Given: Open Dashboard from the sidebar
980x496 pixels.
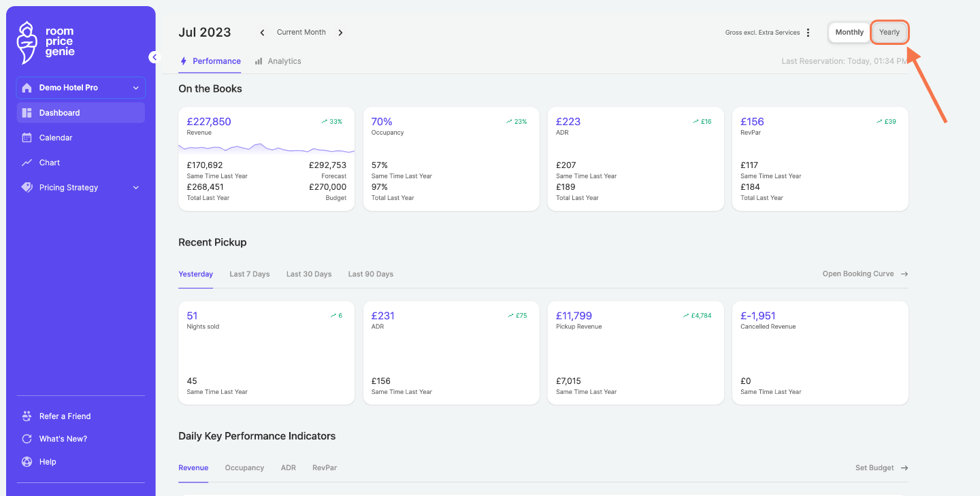Looking at the screenshot, I should point(81,113).
